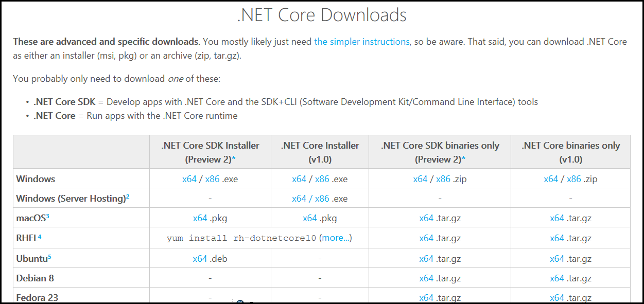The image size is (644, 304).
Task: Open footnote 2 next to Windows (Server Hosting)
Action: click(128, 196)
